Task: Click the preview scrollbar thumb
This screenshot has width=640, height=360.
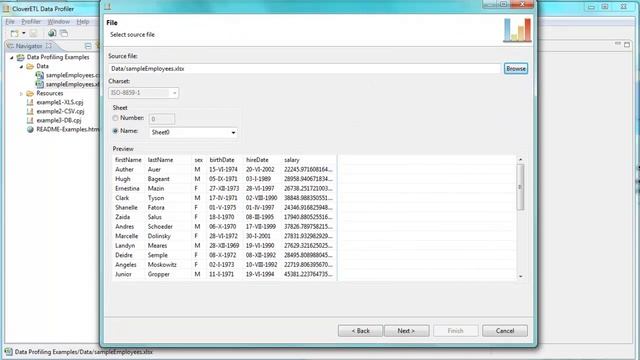Action: tap(520, 187)
